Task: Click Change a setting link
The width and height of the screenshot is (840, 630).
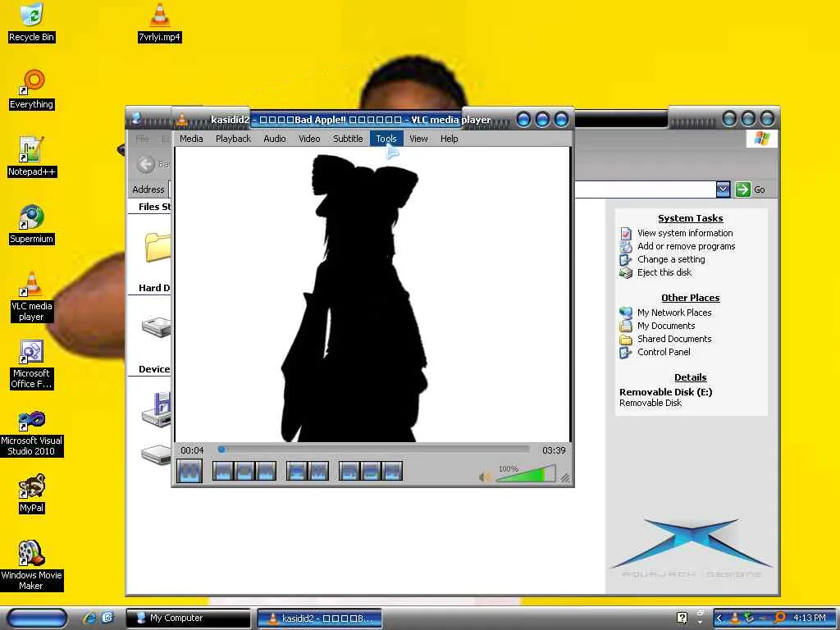Action: (x=671, y=259)
